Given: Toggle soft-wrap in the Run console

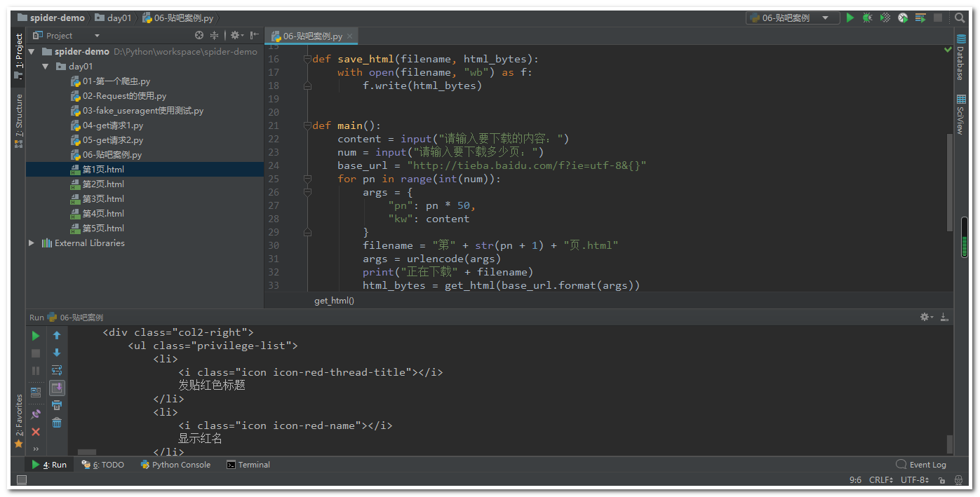Looking at the screenshot, I should pyautogui.click(x=57, y=370).
